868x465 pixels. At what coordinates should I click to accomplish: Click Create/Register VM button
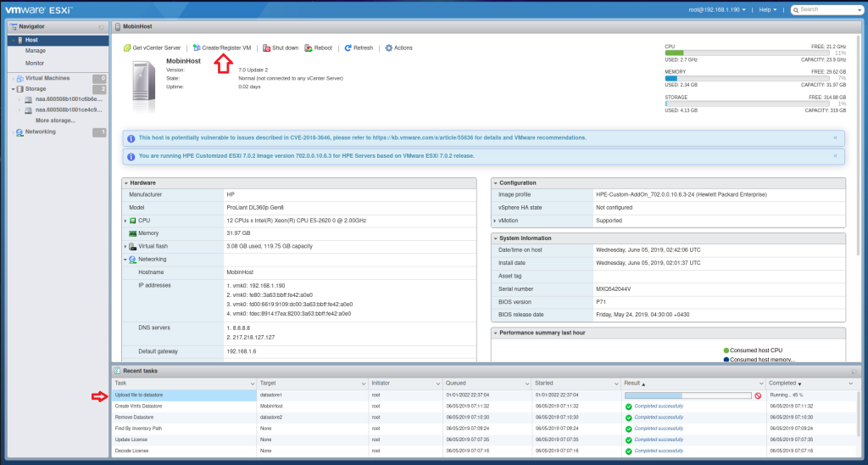tap(222, 48)
